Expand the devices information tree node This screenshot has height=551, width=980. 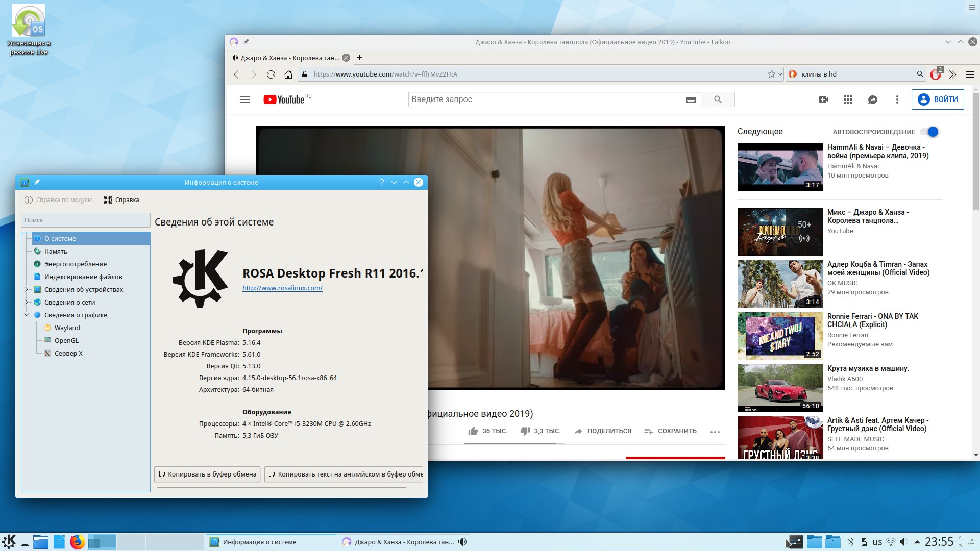click(27, 289)
